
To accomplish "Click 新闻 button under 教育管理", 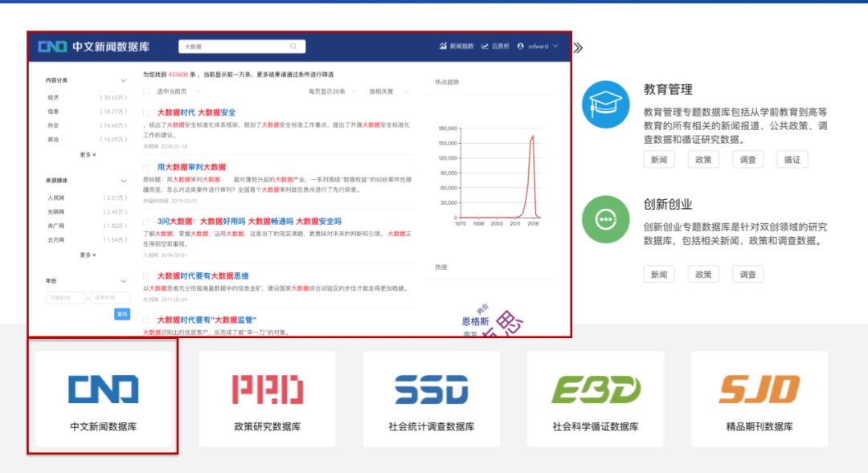I will pos(659,159).
